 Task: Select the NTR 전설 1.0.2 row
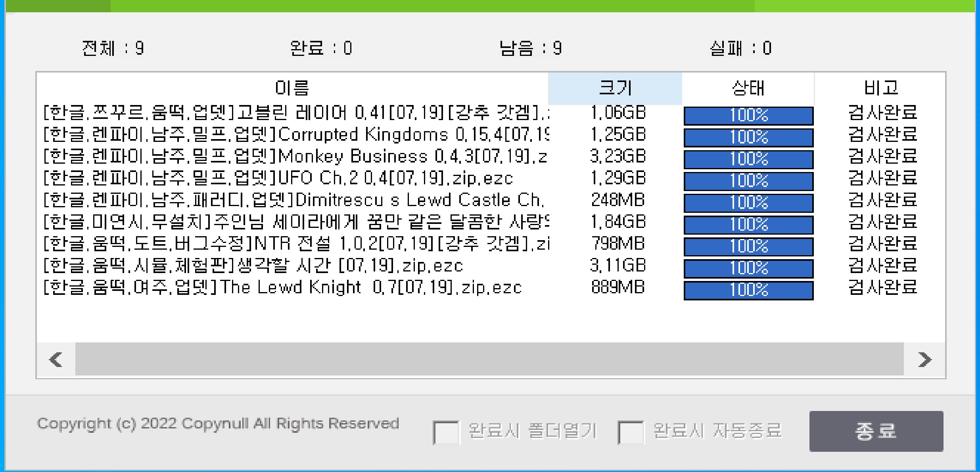coord(296,244)
